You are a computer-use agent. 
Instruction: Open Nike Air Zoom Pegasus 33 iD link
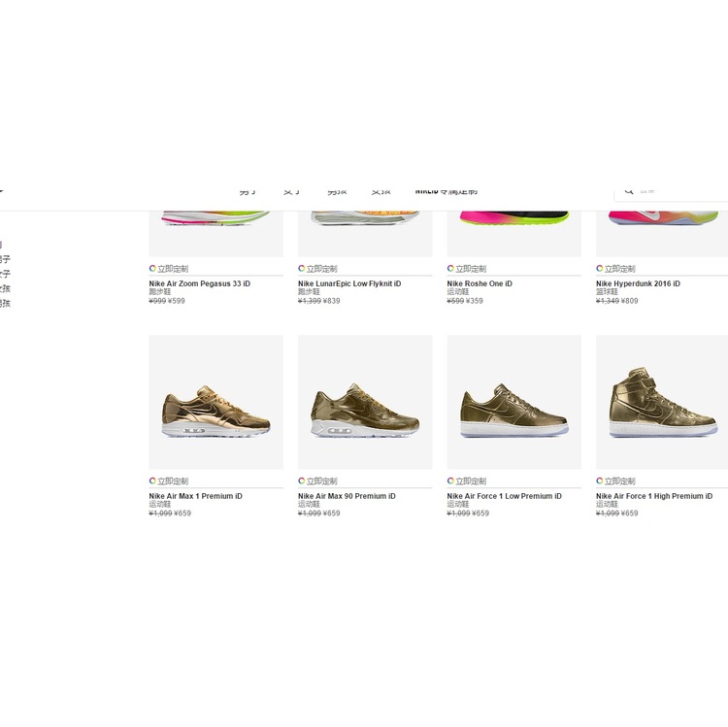pos(200,283)
